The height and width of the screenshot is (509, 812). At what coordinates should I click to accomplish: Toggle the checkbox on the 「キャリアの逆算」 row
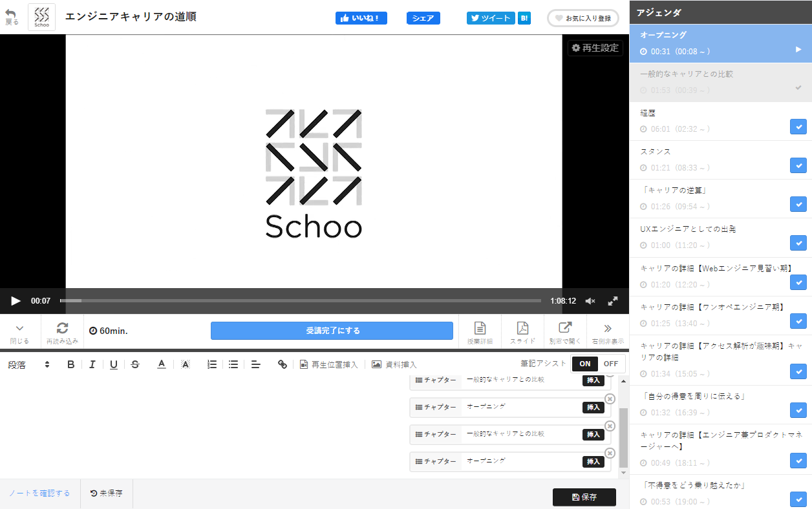click(798, 204)
